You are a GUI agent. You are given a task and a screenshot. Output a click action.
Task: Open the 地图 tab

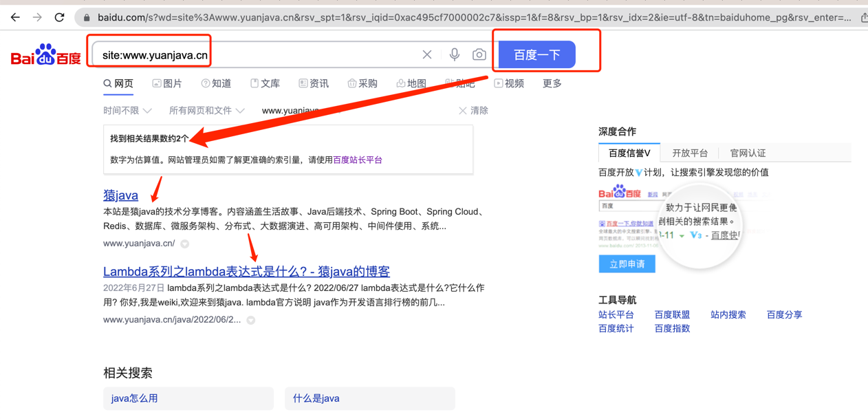[x=411, y=83]
